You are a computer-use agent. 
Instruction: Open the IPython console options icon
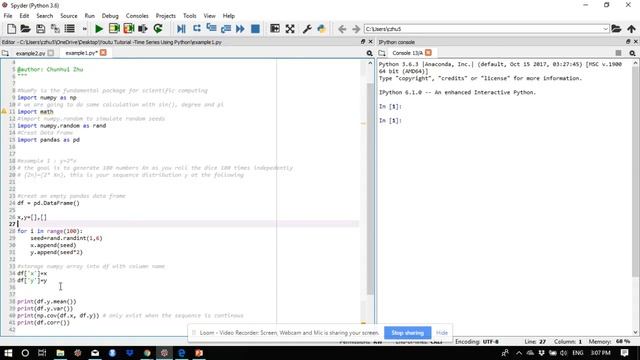(x=632, y=53)
